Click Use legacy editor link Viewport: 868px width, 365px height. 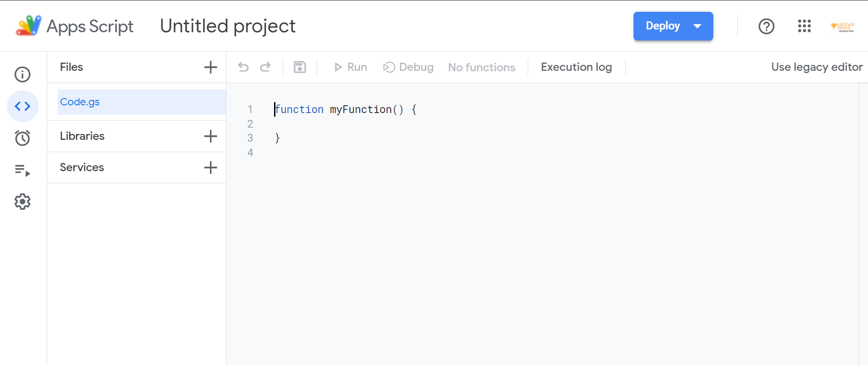pyautogui.click(x=817, y=67)
